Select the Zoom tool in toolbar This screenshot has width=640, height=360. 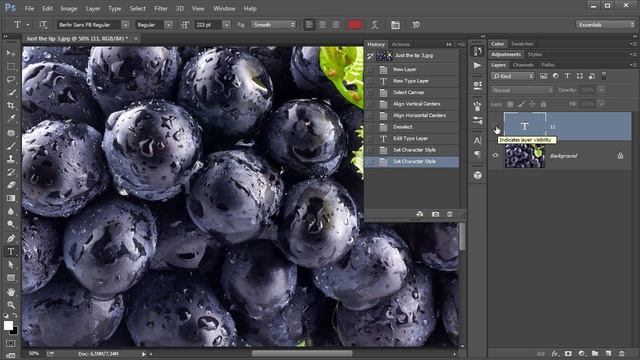pyautogui.click(x=11, y=304)
